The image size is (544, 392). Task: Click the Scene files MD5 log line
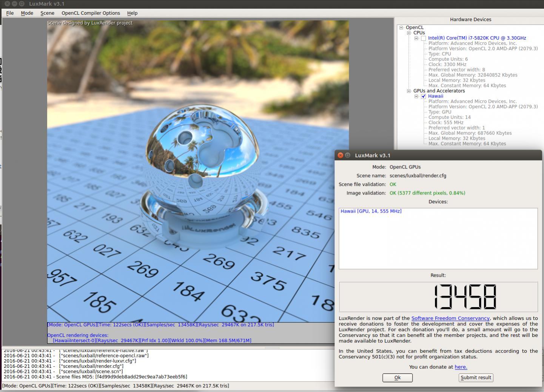[96, 377]
